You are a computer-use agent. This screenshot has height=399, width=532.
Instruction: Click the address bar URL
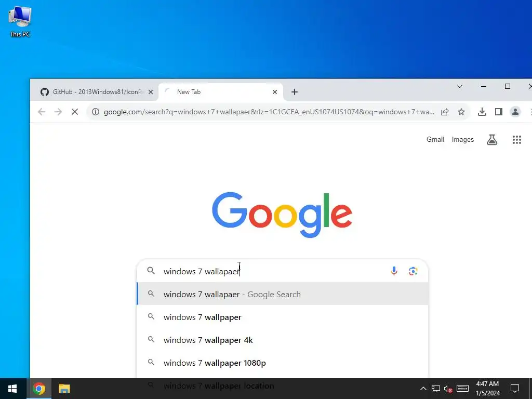tap(269, 112)
